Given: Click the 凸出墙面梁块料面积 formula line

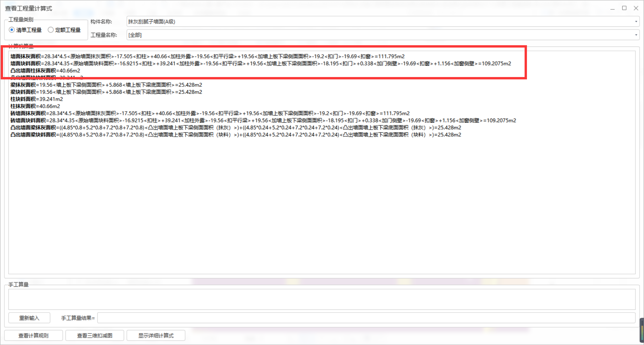Looking at the screenshot, I should (236, 135).
